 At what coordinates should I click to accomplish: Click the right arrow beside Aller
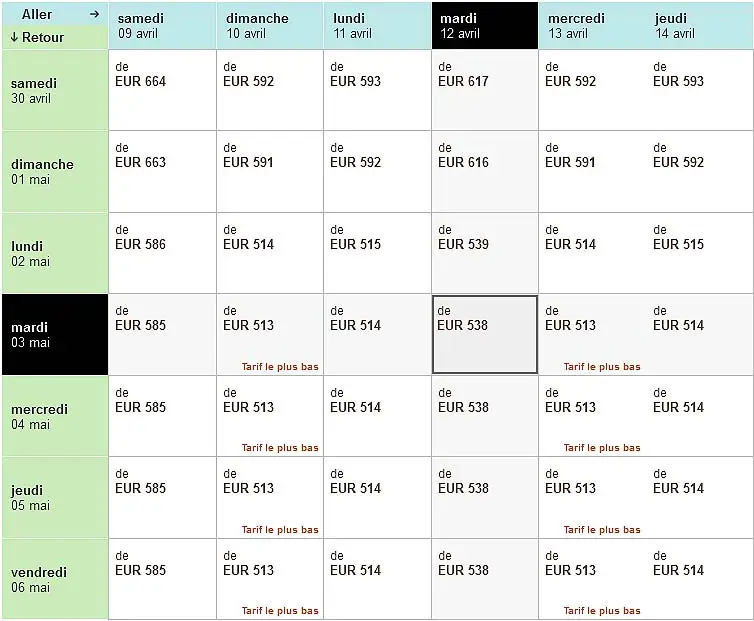[94, 14]
